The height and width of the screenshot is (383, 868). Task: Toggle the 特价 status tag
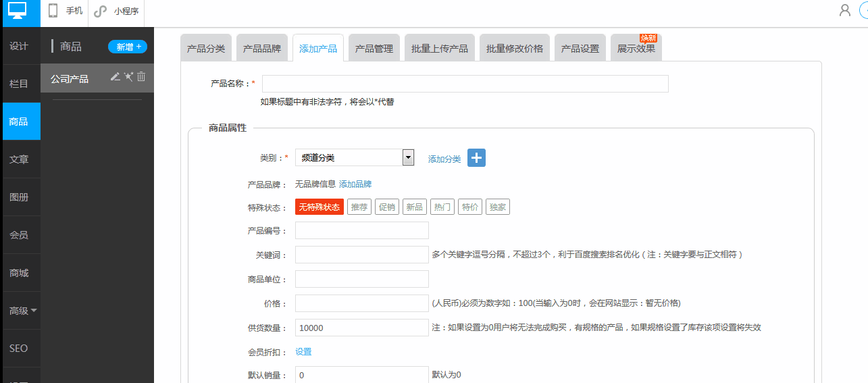[469, 207]
